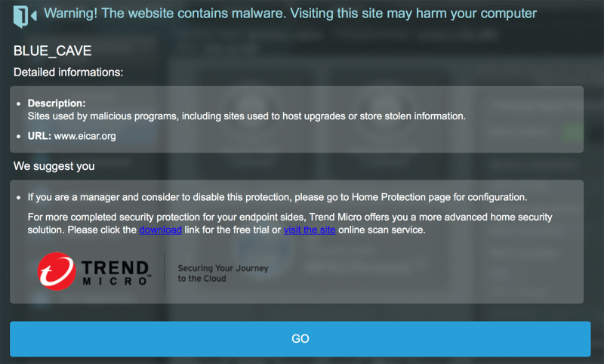Click the small arrow next to door icon
The width and height of the screenshot is (604, 364).
tap(33, 16)
